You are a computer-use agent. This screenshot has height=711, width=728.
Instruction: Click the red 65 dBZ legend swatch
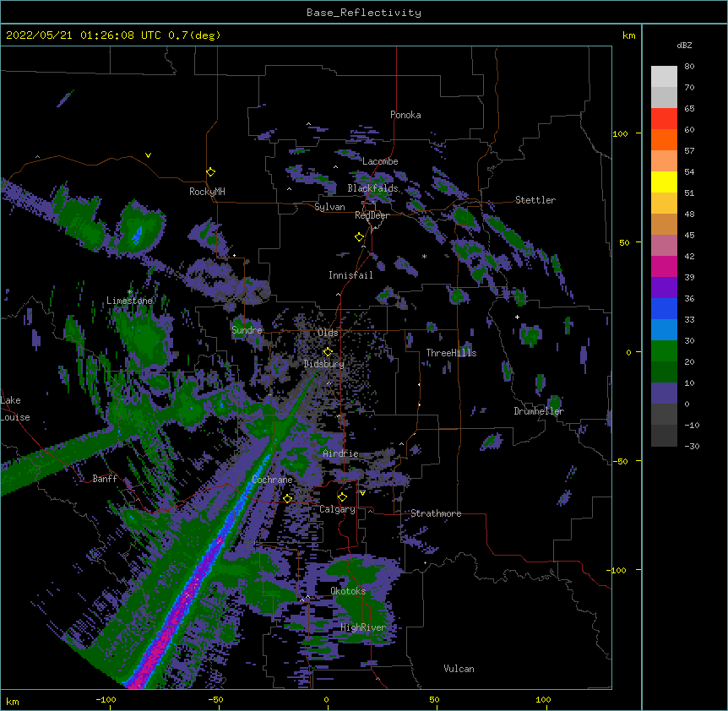coord(664,119)
